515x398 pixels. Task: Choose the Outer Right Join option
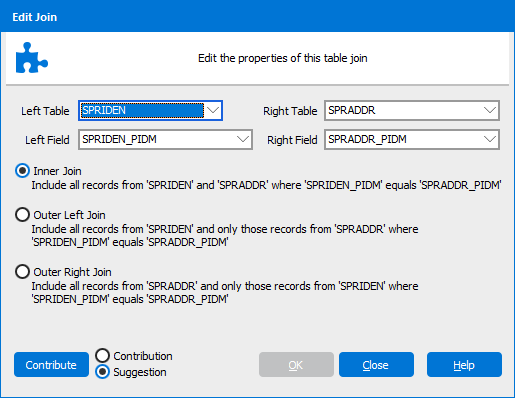click(x=22, y=271)
